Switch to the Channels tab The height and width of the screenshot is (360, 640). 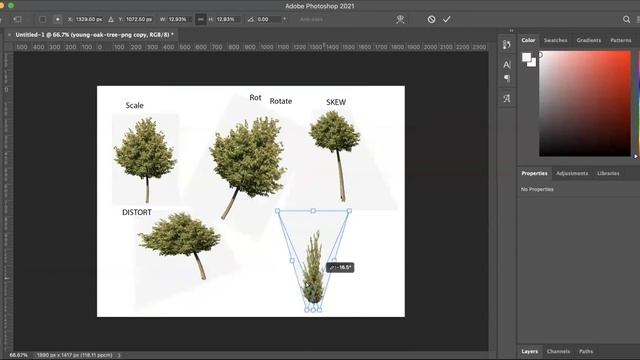click(558, 351)
